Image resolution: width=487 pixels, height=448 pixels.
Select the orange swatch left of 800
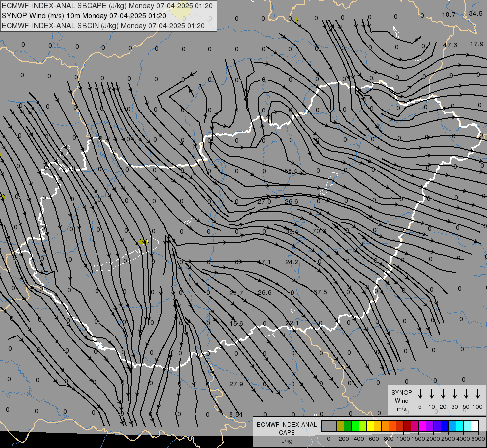[x=385, y=426]
